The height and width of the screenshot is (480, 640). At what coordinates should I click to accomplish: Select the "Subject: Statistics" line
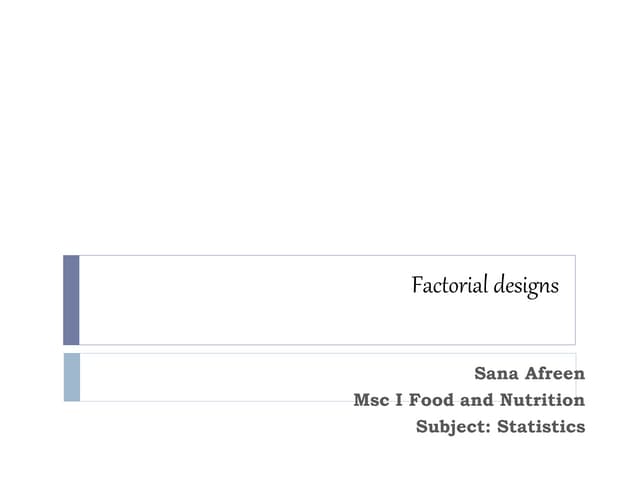(x=500, y=426)
